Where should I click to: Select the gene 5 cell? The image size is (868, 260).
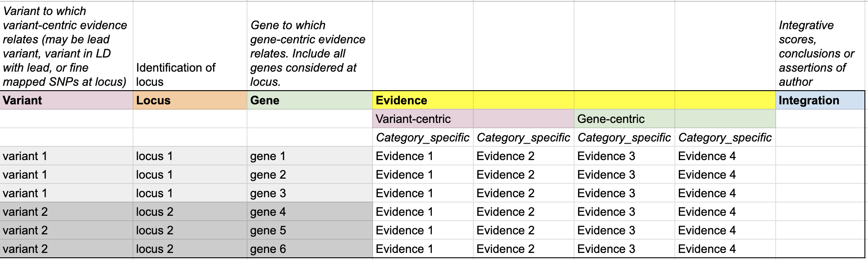pyautogui.click(x=309, y=230)
